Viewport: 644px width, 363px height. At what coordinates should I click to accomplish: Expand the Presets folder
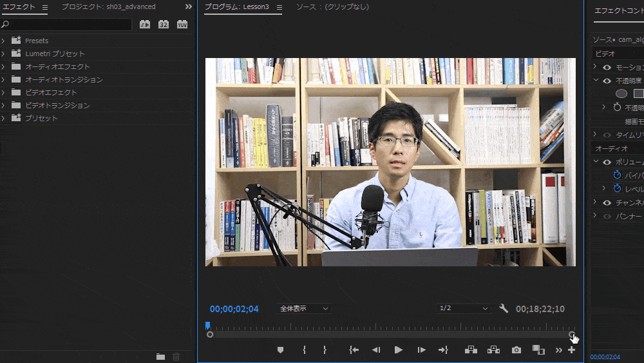pos(3,41)
